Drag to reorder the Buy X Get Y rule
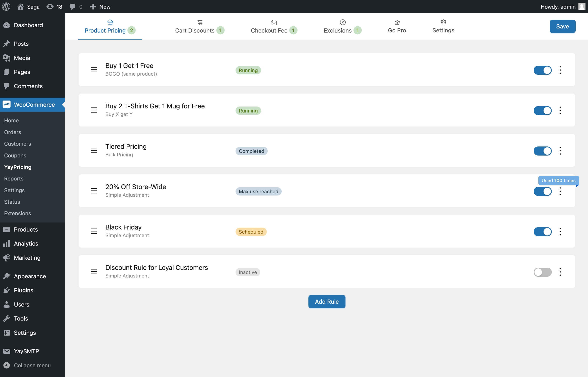 (94, 110)
